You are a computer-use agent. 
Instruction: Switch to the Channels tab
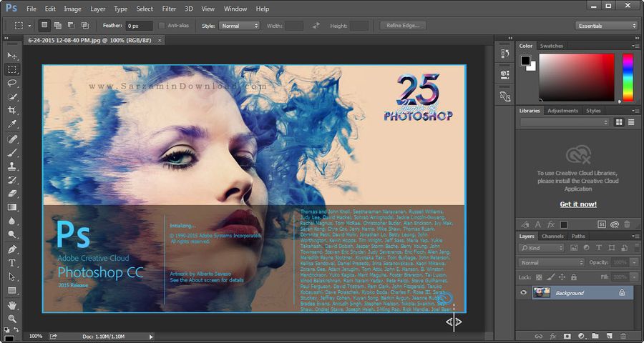click(x=552, y=236)
